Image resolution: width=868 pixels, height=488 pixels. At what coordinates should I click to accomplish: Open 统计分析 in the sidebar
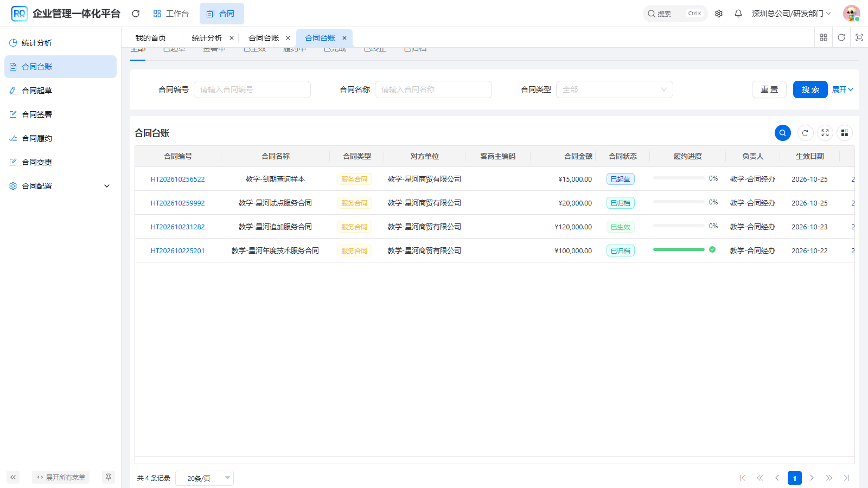coord(60,43)
